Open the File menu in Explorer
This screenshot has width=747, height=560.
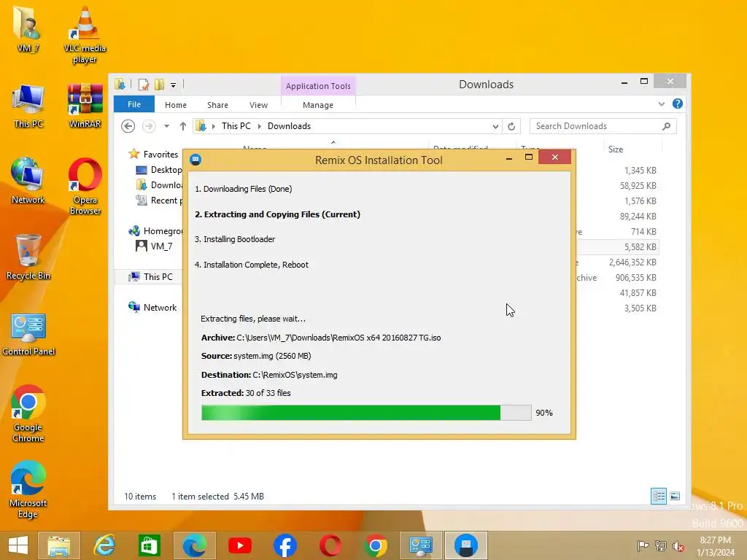134,104
